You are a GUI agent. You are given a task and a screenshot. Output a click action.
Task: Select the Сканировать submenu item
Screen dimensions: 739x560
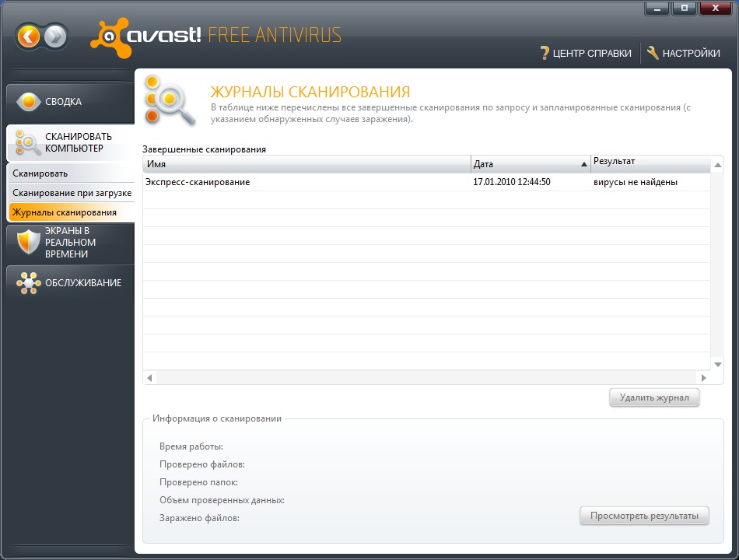pyautogui.click(x=72, y=173)
